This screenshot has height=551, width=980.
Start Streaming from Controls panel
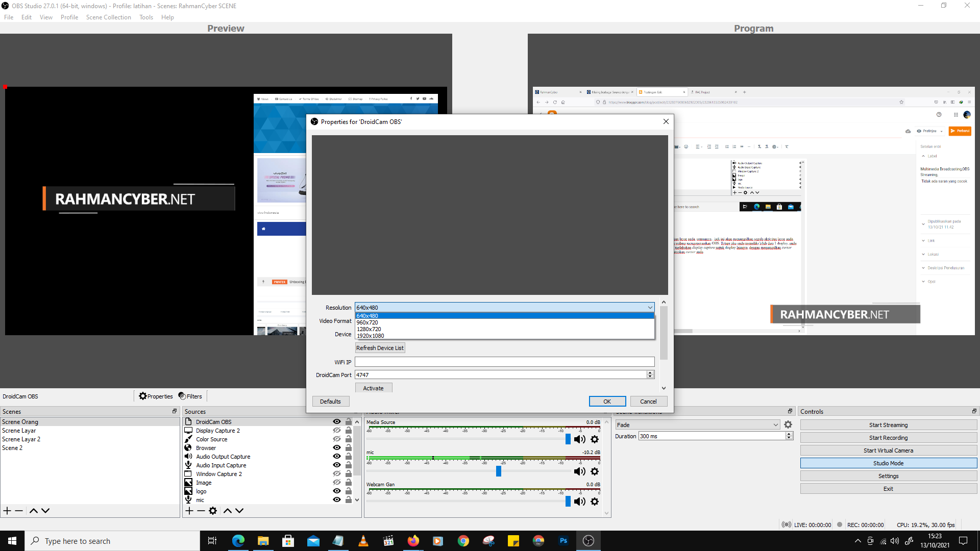coord(888,425)
